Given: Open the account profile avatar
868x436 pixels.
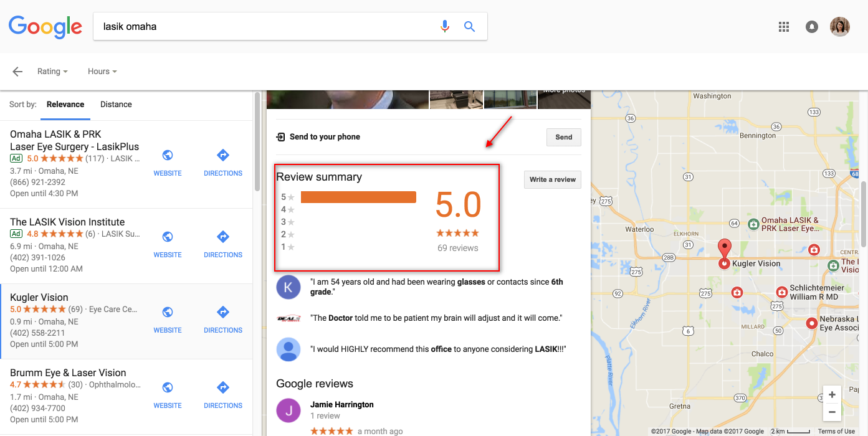Looking at the screenshot, I should tap(840, 27).
